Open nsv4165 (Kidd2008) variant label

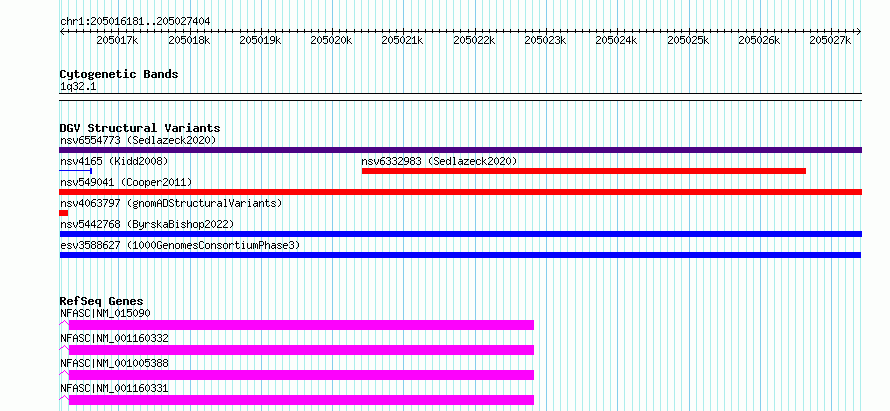pyautogui.click(x=114, y=161)
